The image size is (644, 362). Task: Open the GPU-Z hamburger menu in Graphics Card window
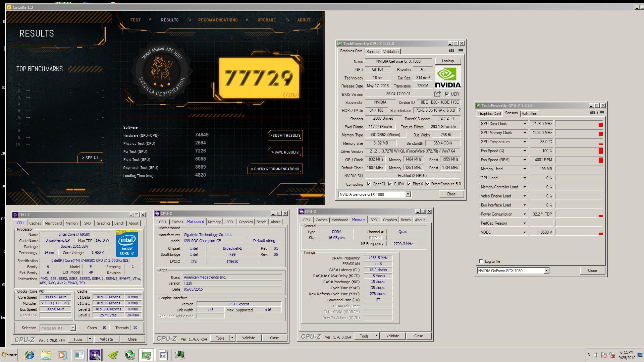461,51
